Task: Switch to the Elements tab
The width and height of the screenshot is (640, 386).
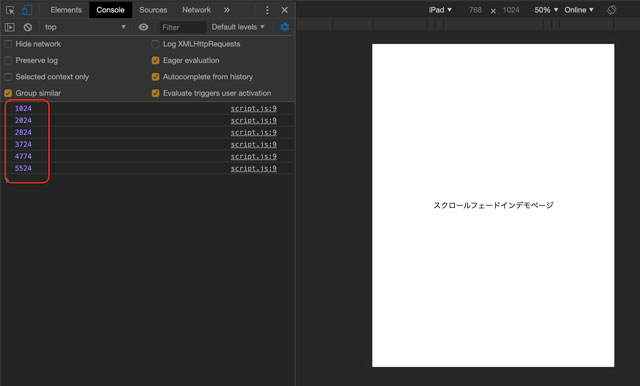Action: [66, 10]
